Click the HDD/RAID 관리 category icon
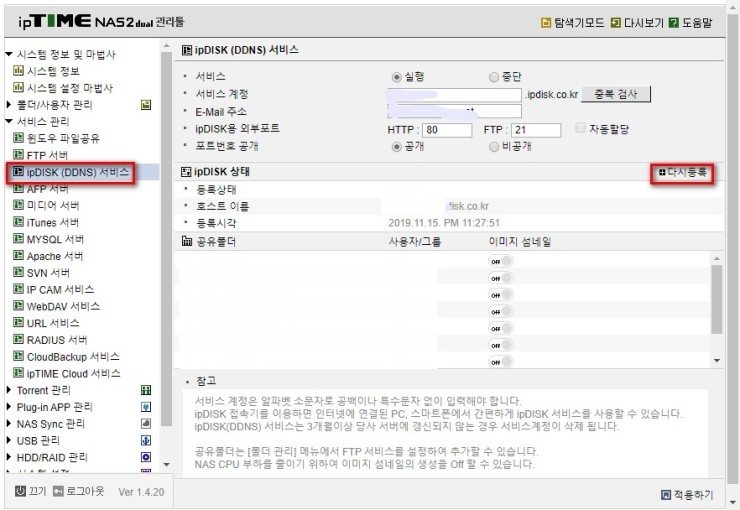 146,457
